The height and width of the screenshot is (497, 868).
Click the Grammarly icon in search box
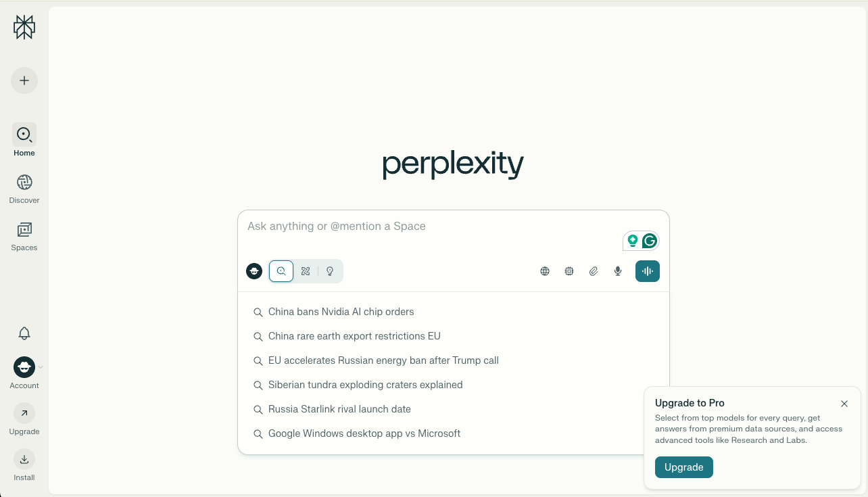650,241
